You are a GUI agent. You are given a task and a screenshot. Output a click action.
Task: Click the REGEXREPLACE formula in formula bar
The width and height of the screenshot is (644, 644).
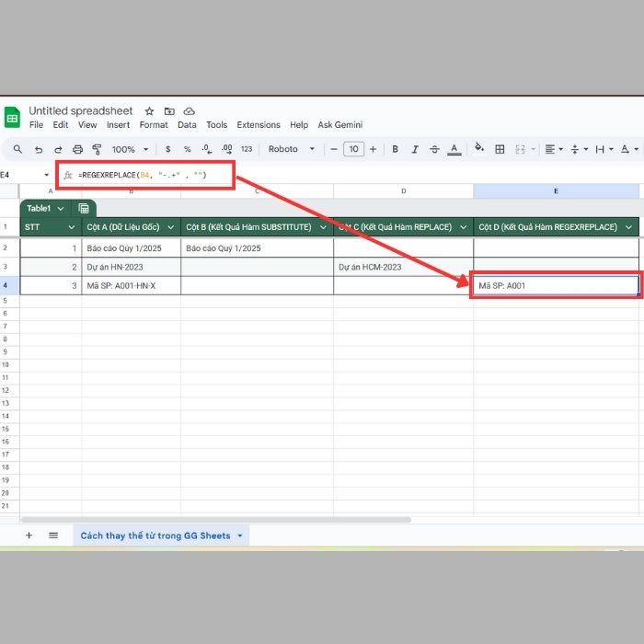click(x=142, y=175)
